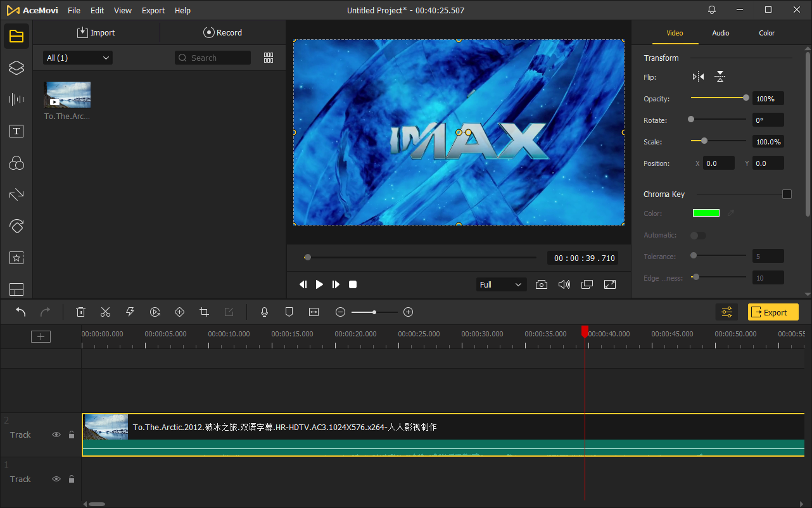Flip the clip horizontally
812x508 pixels.
tap(699, 77)
